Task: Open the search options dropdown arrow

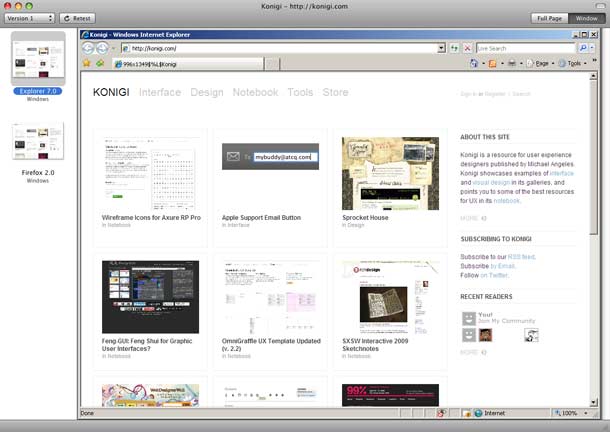Action: point(592,48)
